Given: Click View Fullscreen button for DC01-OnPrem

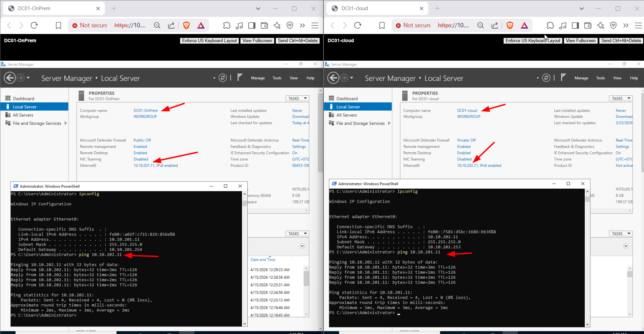Looking at the screenshot, I should point(257,40).
